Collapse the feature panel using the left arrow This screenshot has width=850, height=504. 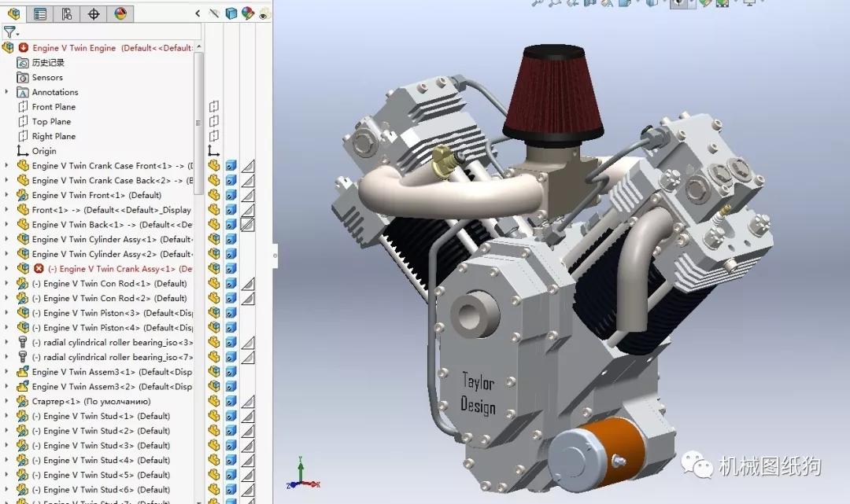tap(198, 13)
